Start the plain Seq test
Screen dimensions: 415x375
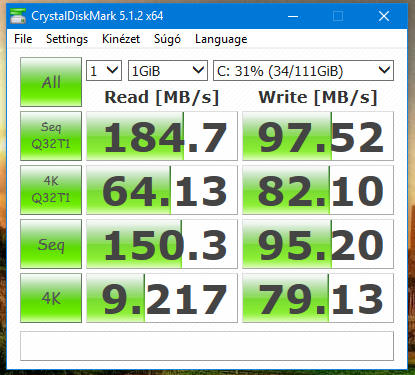(x=51, y=244)
